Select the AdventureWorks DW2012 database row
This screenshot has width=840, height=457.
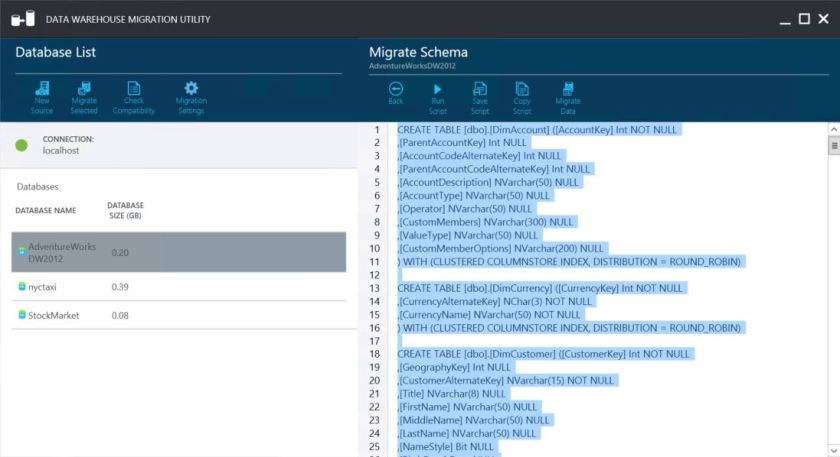(x=178, y=252)
